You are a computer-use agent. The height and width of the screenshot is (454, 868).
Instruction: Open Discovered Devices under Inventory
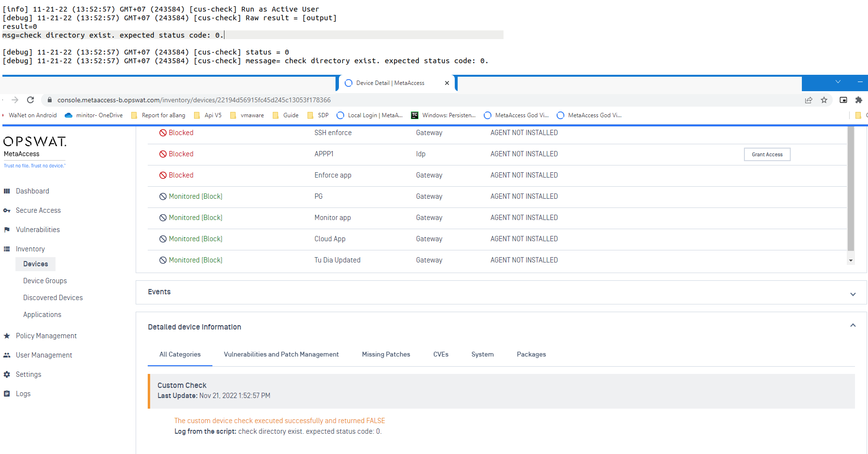tap(53, 298)
